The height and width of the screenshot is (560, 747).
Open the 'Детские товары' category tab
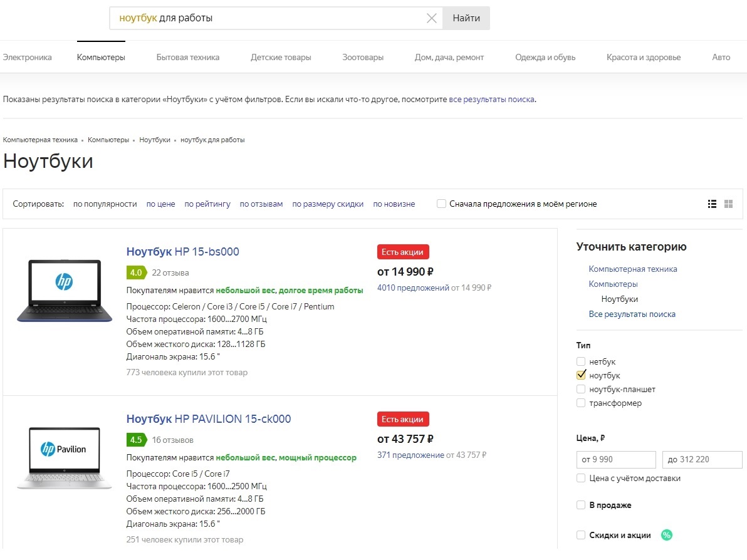click(281, 57)
